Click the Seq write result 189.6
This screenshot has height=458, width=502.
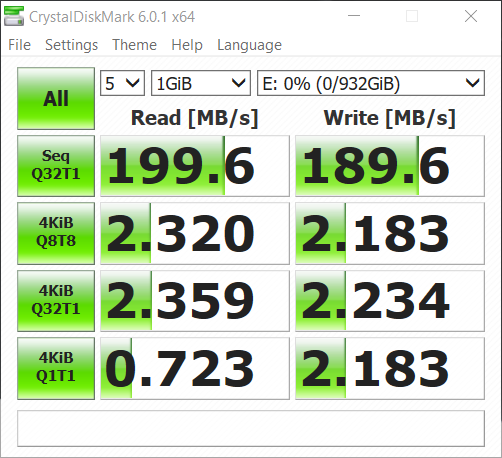tap(390, 166)
